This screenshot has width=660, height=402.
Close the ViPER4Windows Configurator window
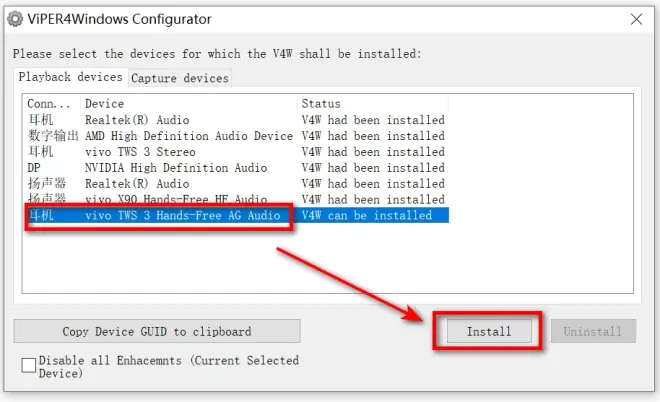point(636,19)
